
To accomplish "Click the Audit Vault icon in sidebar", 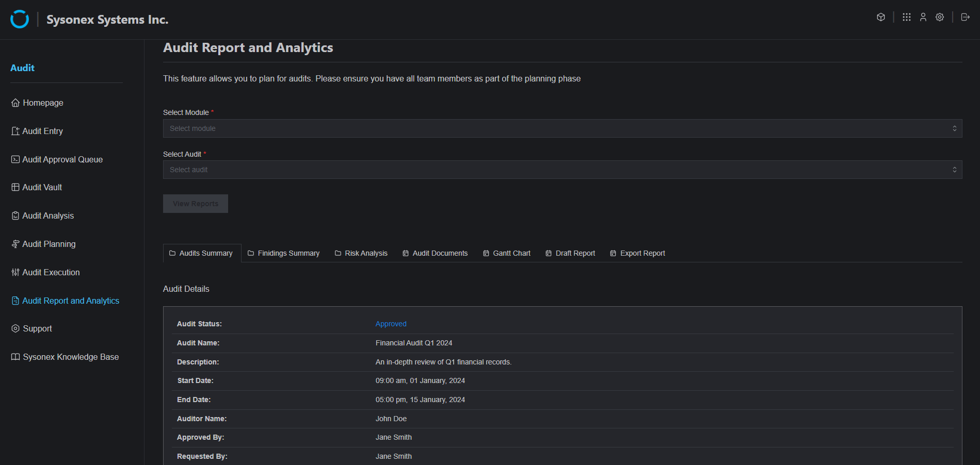I will [15, 188].
